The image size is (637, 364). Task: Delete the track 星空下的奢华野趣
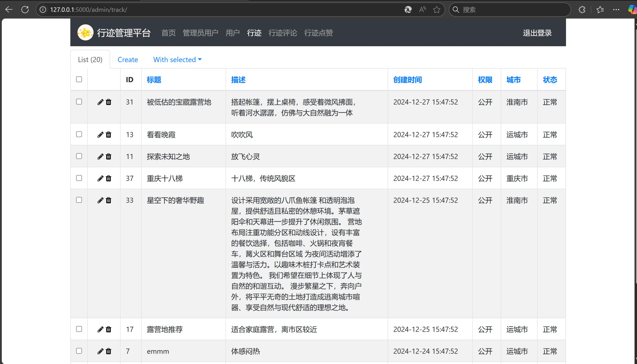109,200
